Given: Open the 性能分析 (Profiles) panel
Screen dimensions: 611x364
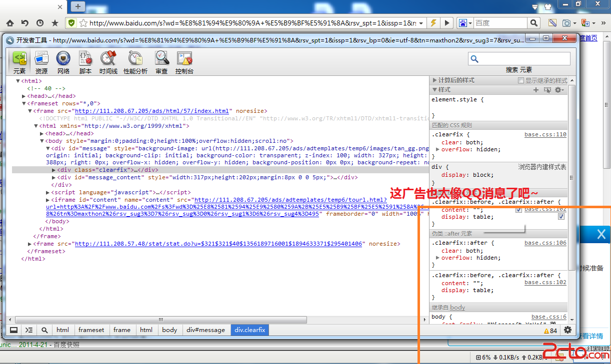Looking at the screenshot, I should (x=135, y=62).
